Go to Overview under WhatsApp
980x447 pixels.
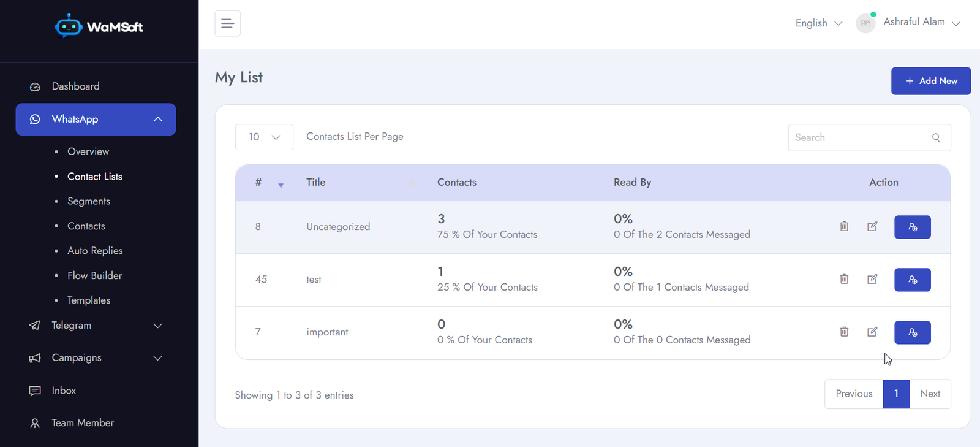(x=88, y=151)
